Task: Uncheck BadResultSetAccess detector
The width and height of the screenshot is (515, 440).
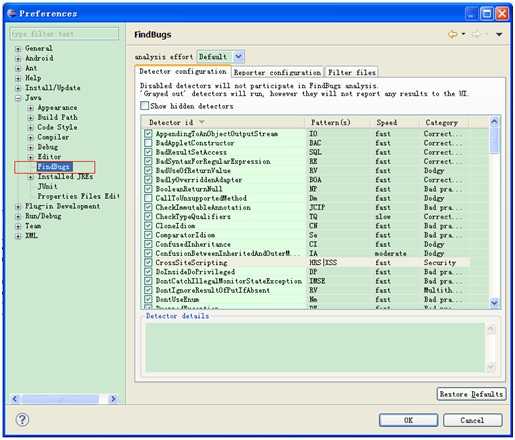Action: (x=148, y=152)
